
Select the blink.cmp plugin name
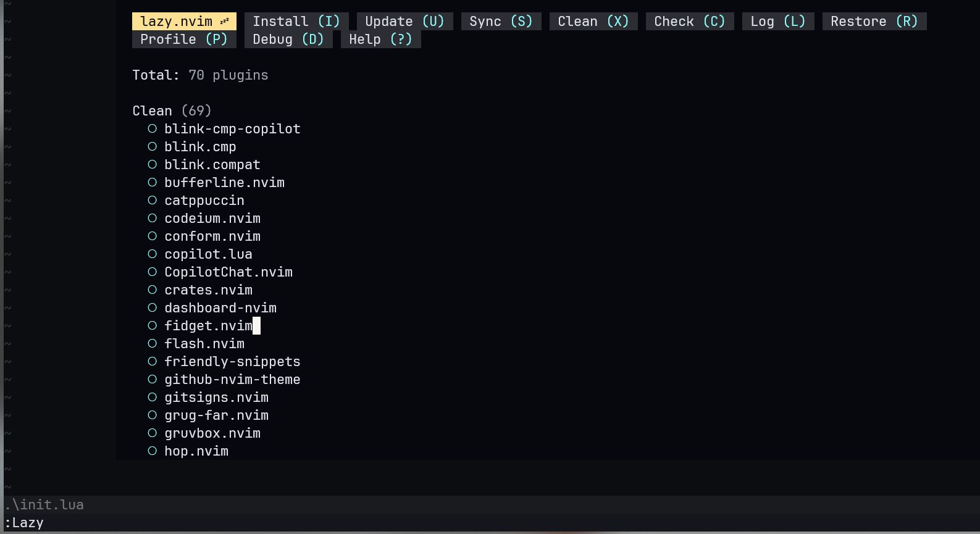(200, 147)
